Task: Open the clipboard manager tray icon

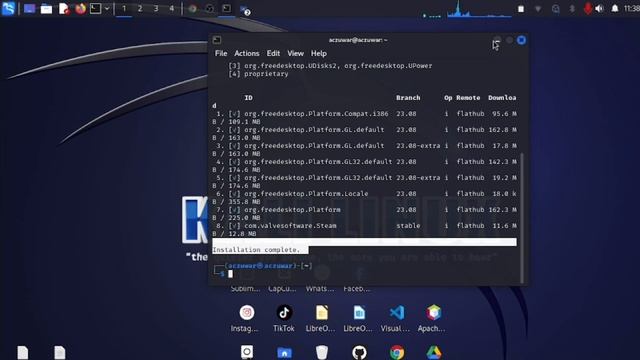Action: coord(521,9)
